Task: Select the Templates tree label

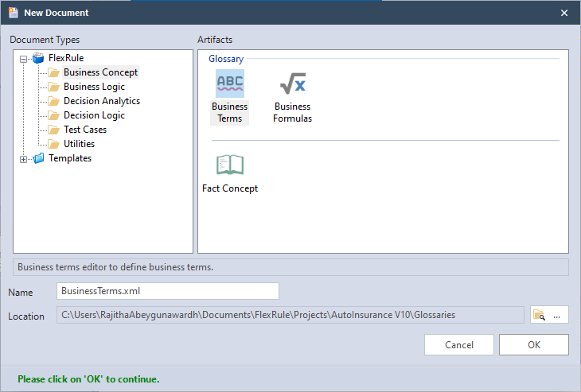Action: click(x=70, y=158)
